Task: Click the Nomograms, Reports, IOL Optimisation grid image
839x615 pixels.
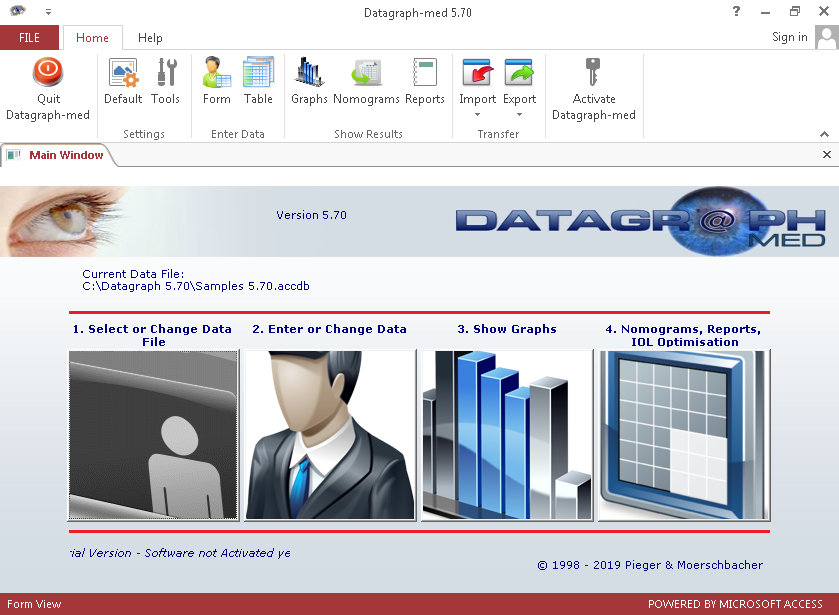Action: 684,435
